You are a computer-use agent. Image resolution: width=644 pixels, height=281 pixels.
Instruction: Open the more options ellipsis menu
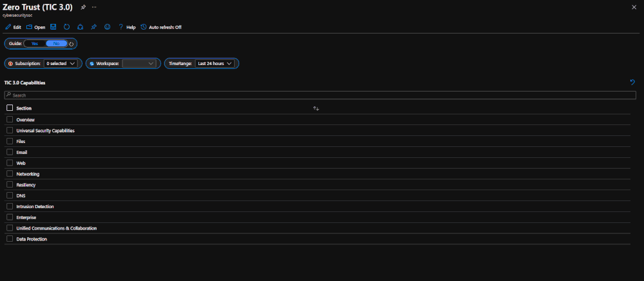click(95, 7)
